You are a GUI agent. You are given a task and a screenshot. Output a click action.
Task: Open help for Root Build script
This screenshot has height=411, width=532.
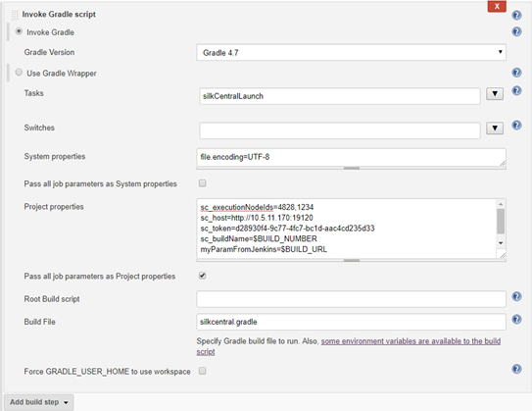point(516,296)
